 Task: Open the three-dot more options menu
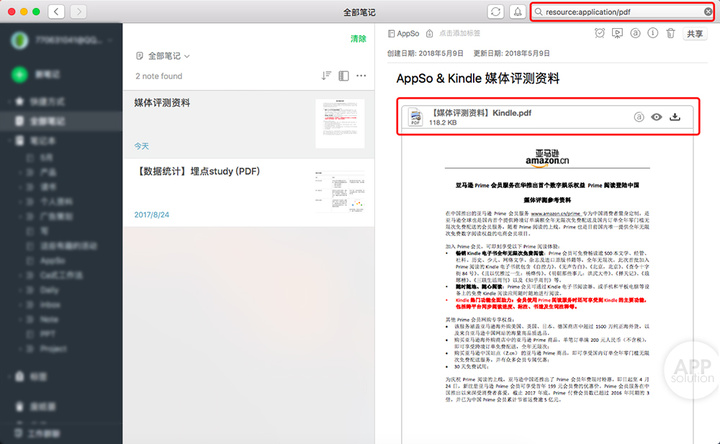361,76
